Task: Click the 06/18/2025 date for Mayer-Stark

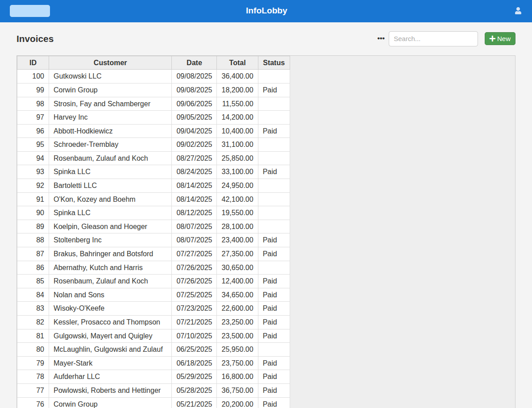Action: (x=194, y=363)
